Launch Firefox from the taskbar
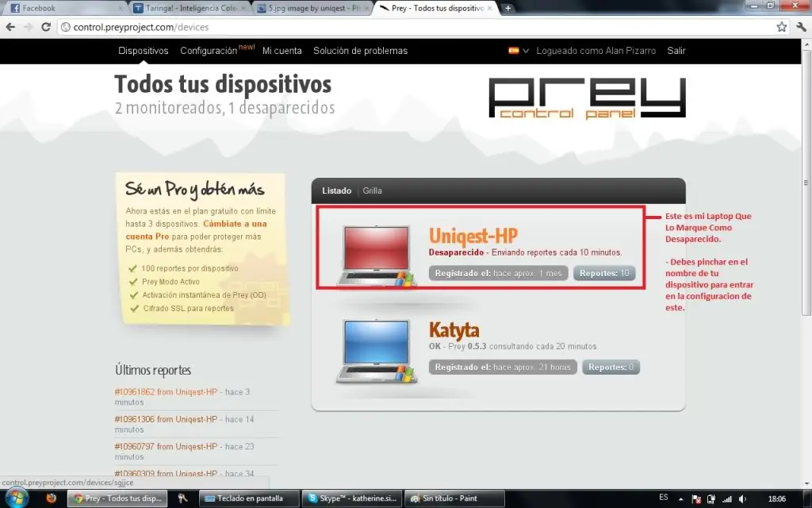The image size is (812, 508). (51, 498)
